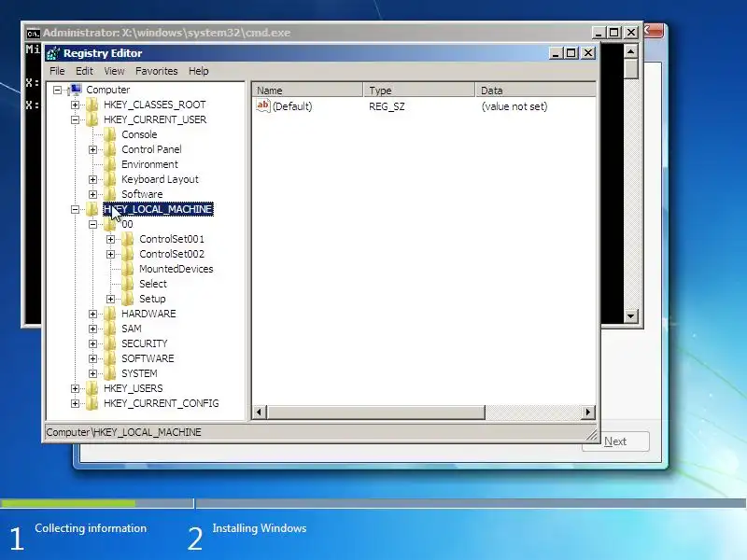The height and width of the screenshot is (560, 747).
Task: Click the SECURITY folder icon
Action: (110, 343)
